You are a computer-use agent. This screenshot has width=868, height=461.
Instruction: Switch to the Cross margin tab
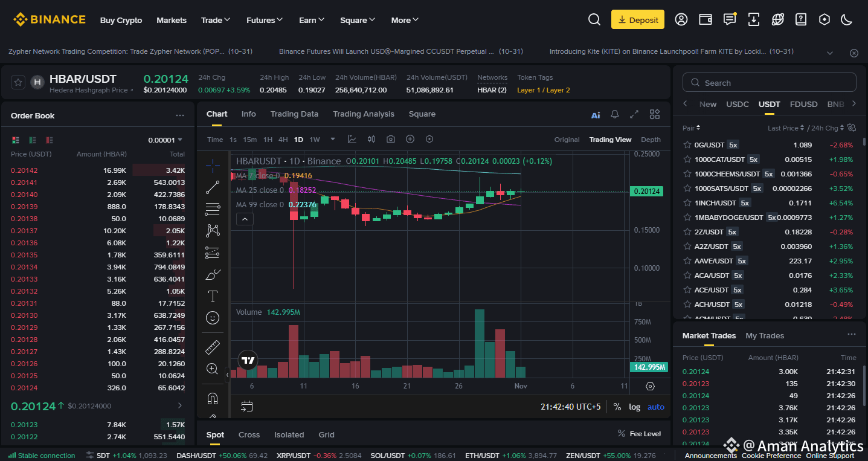pyautogui.click(x=249, y=434)
